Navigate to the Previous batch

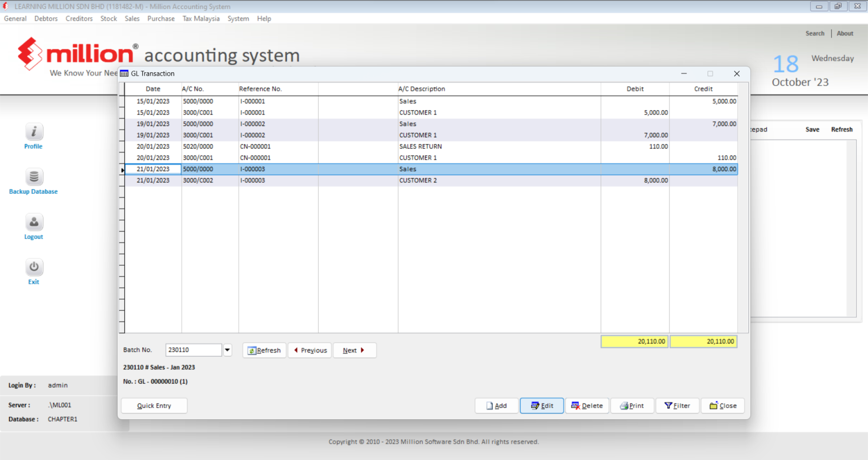tap(310, 350)
